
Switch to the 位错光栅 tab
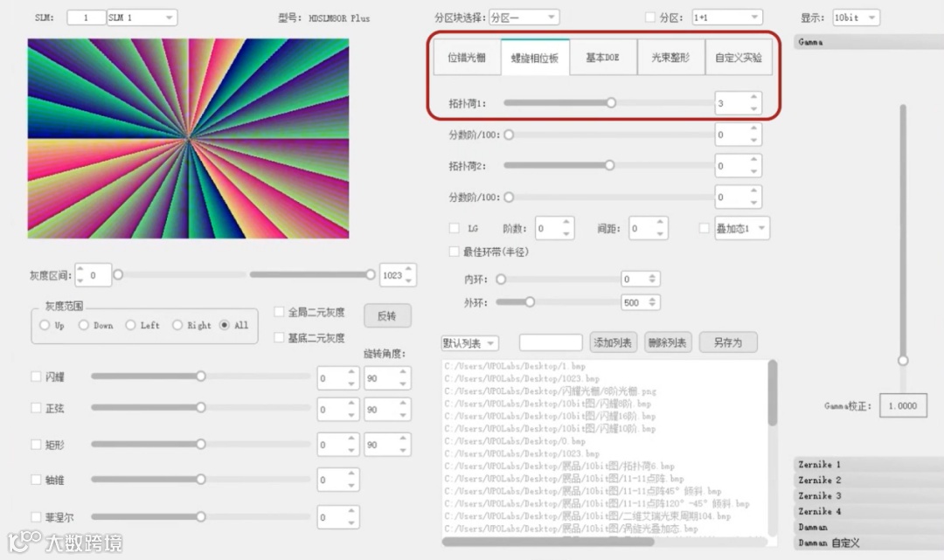click(x=467, y=58)
